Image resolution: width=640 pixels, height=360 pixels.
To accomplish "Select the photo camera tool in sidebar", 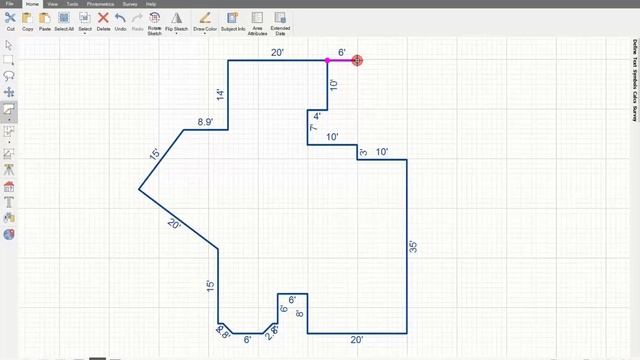I will (x=9, y=218).
